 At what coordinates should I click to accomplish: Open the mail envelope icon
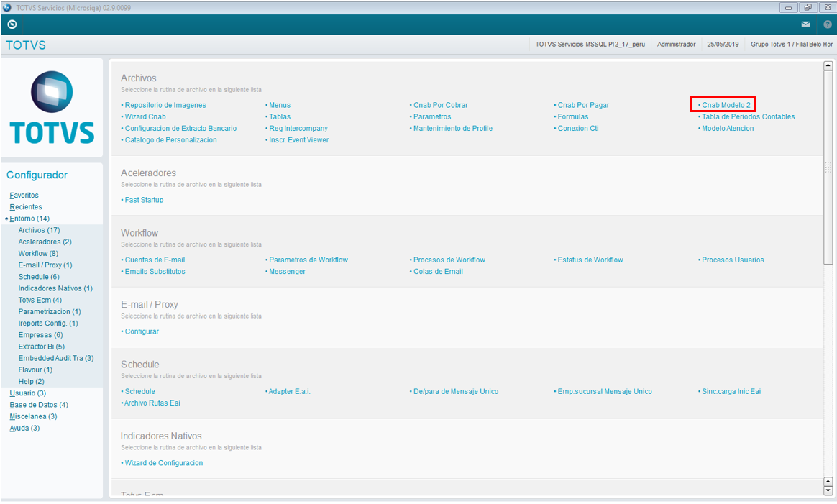[x=805, y=24]
